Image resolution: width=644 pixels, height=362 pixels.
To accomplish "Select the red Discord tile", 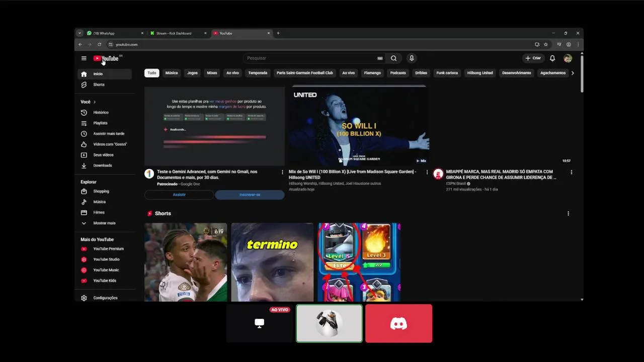I will coord(398,323).
